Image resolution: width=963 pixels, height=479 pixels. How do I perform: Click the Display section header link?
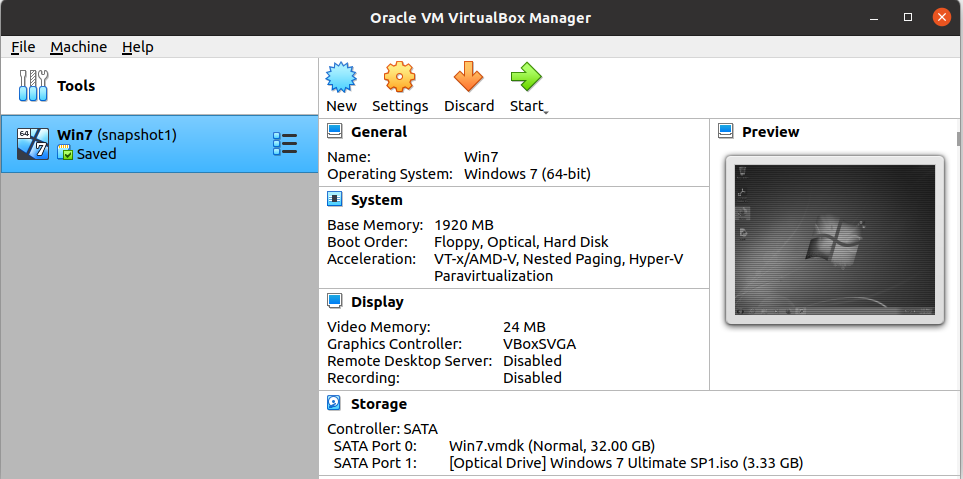377,302
